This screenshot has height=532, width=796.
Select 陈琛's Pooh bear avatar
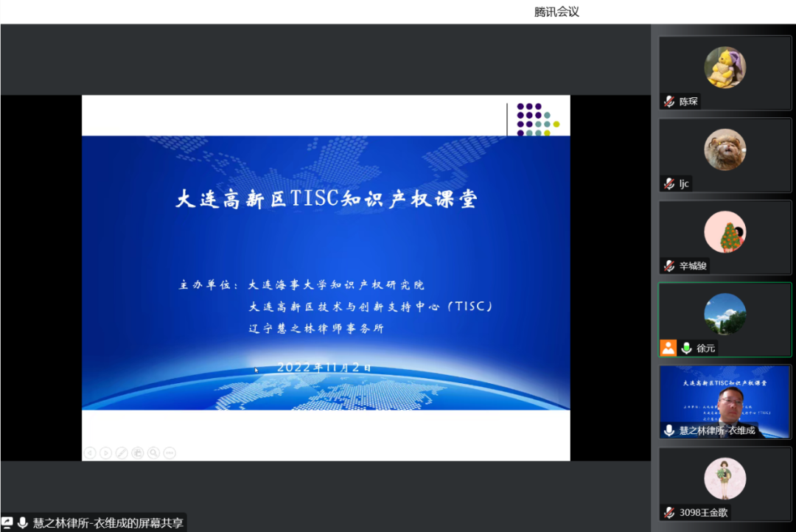[x=725, y=68]
